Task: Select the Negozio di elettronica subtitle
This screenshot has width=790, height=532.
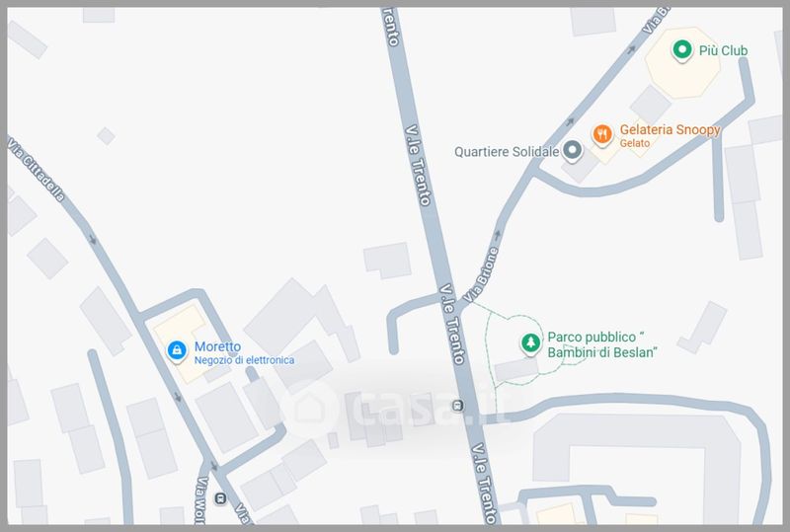Action: pos(244,360)
